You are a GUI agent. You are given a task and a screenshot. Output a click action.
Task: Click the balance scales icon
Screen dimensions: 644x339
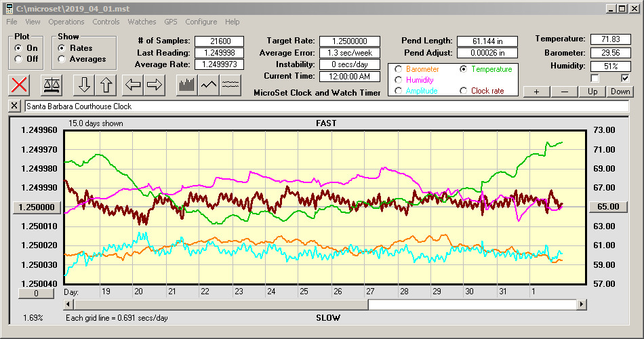pyautogui.click(x=52, y=85)
